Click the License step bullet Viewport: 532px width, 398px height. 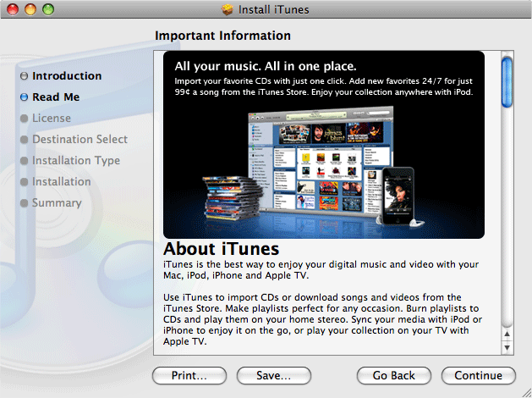(24, 119)
